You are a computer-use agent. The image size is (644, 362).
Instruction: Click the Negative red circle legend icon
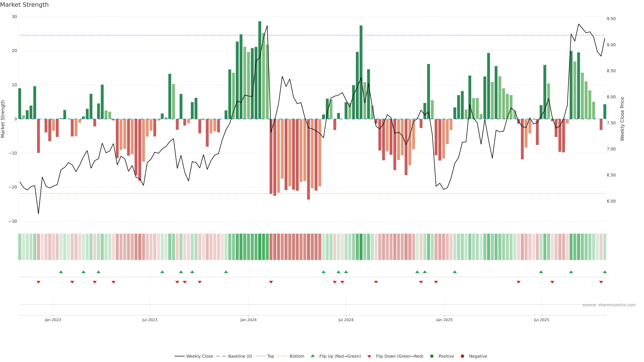coord(462,356)
